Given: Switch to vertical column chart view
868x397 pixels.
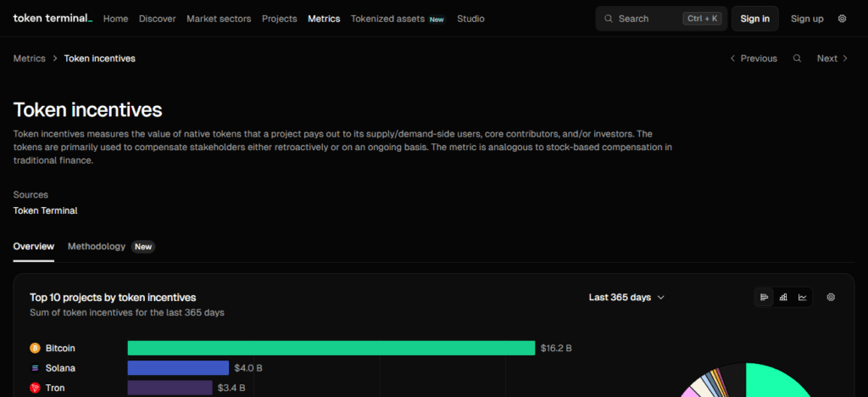Looking at the screenshot, I should 783,297.
